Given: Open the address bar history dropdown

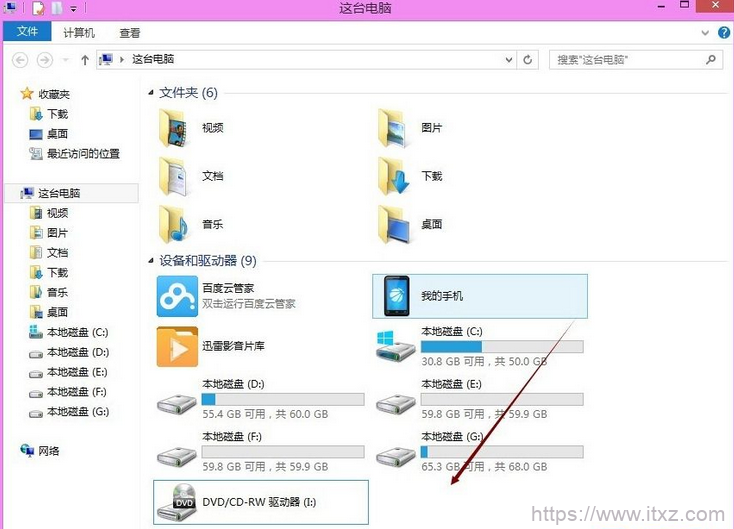Looking at the screenshot, I should click(509, 60).
